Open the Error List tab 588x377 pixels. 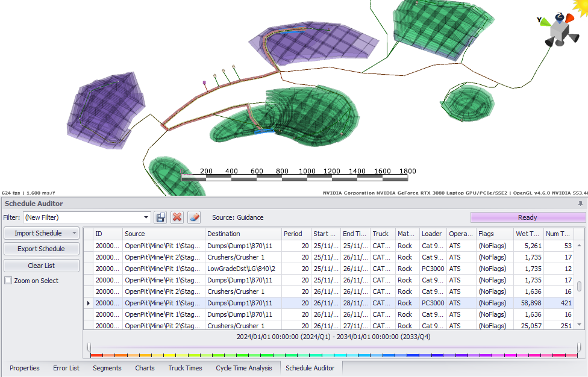pos(66,368)
